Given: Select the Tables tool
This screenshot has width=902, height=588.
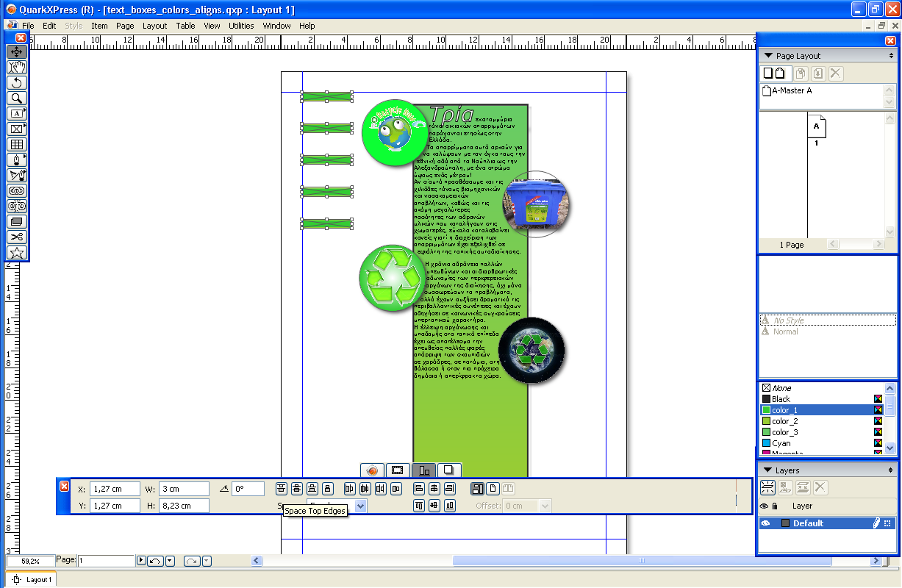Looking at the screenshot, I should point(17,144).
